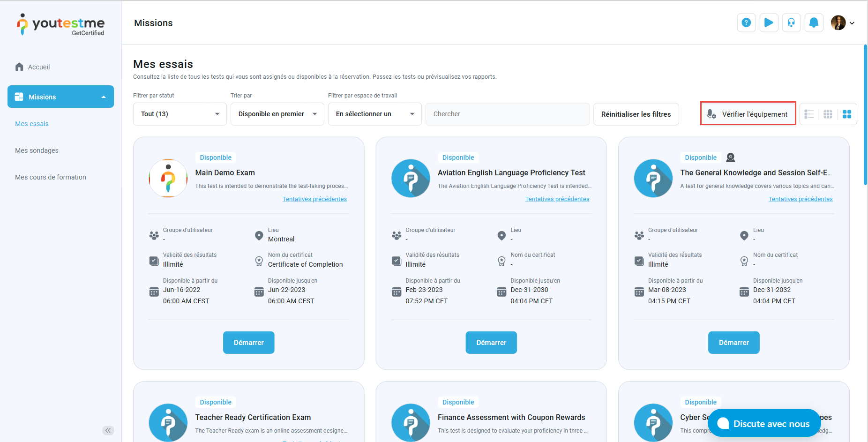868x442 pixels.
Task: Click the Teacher Ready exam icon
Action: point(168,422)
